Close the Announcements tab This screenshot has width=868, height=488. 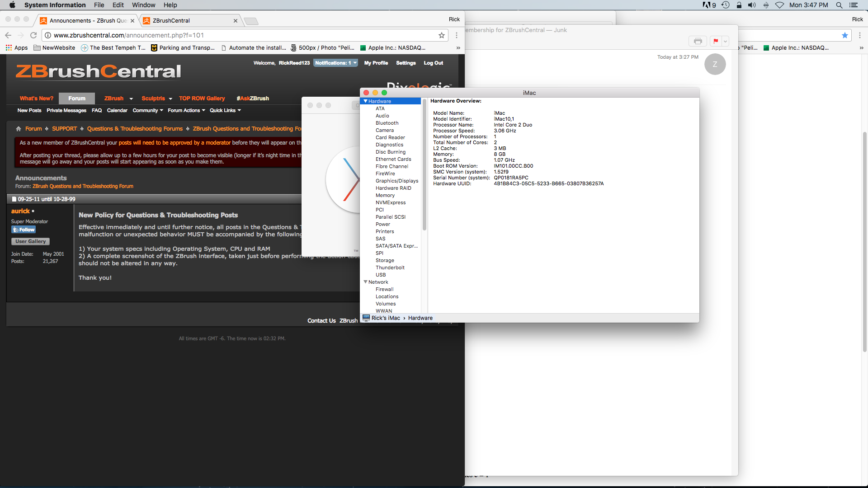pyautogui.click(x=132, y=20)
